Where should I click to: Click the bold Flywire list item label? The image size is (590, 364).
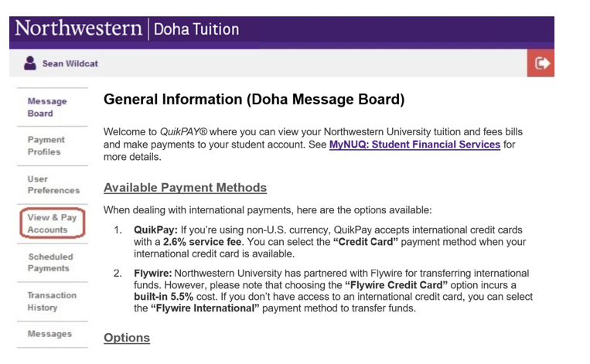[153, 273]
